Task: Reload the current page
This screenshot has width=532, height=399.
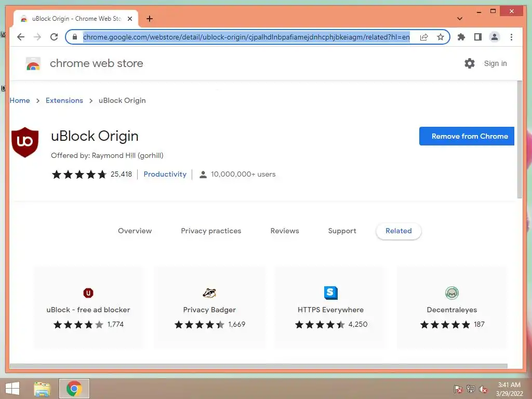Action: pos(54,37)
